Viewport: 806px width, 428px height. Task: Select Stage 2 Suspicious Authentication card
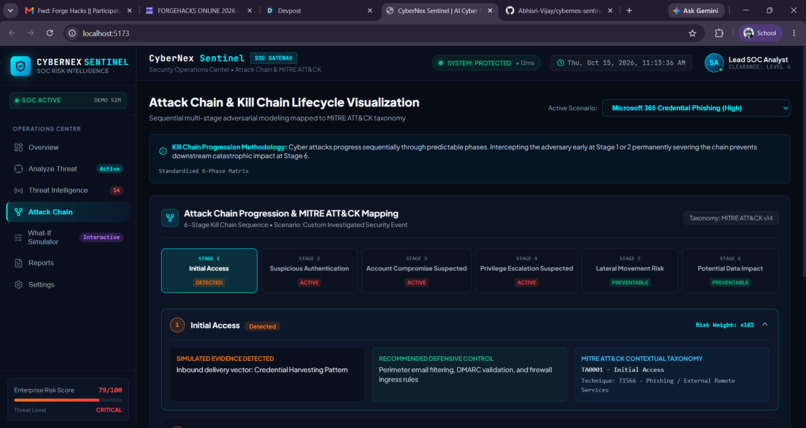tap(309, 270)
